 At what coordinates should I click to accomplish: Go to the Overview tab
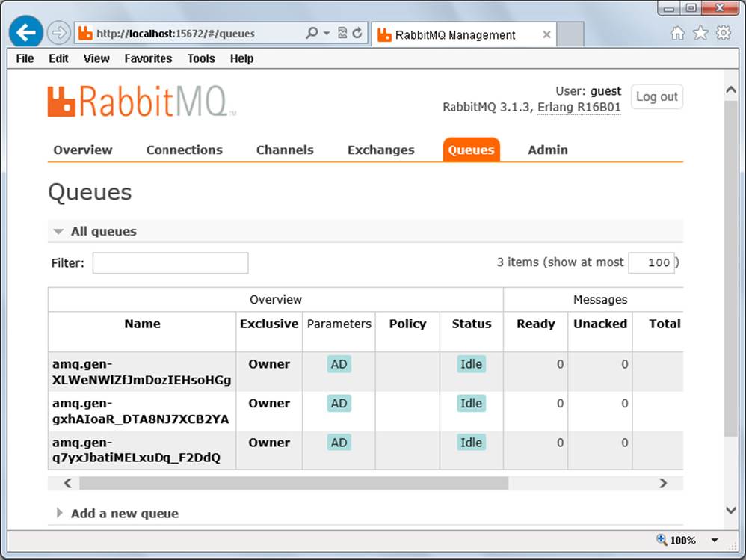83,150
